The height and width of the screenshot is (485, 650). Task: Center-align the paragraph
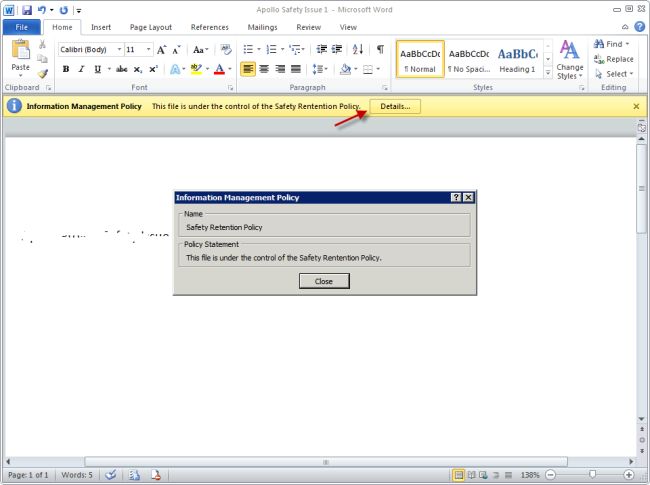pos(264,69)
